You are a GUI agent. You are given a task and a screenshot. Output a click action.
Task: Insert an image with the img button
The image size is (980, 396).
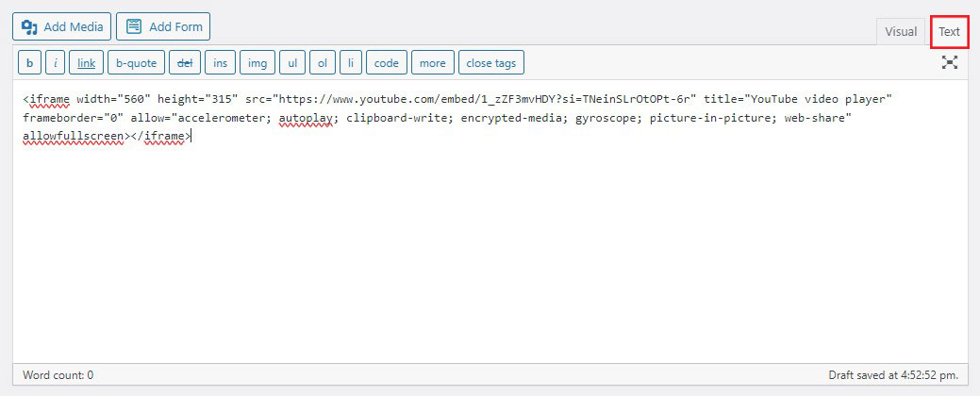click(257, 63)
